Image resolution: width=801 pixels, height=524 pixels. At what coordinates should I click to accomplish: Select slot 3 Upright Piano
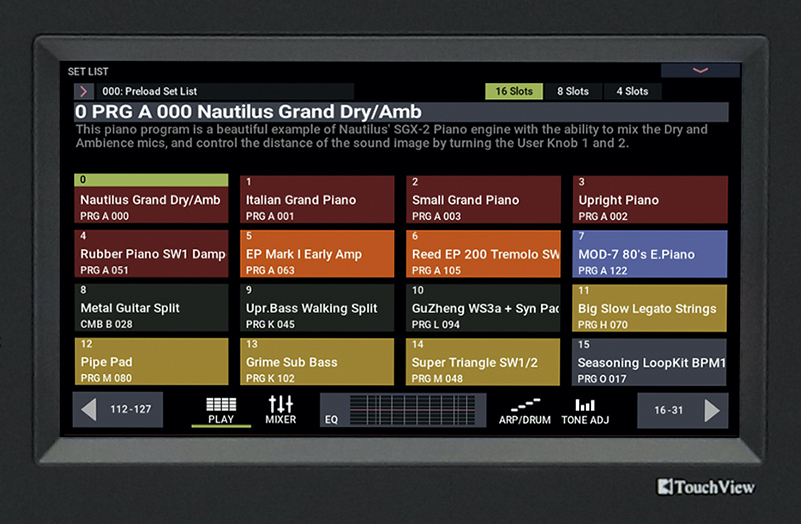click(650, 199)
